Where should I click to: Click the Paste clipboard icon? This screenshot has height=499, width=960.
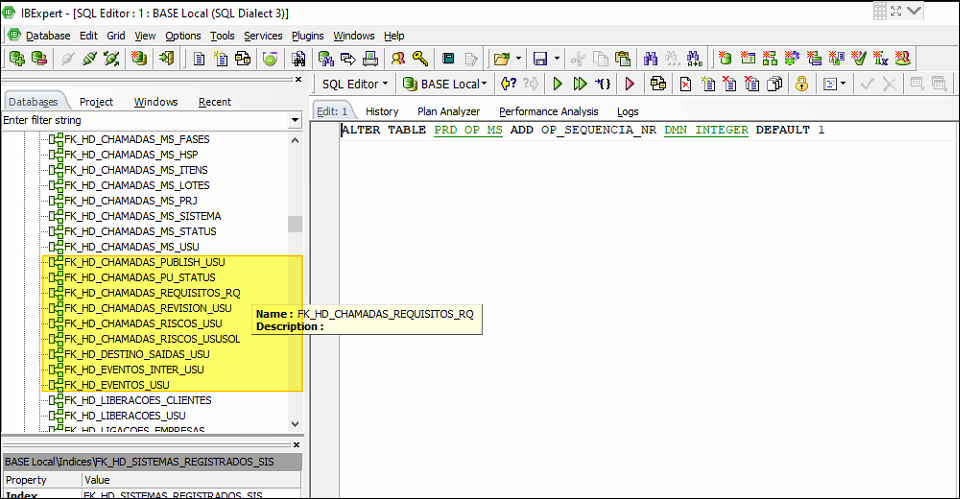coord(623,59)
